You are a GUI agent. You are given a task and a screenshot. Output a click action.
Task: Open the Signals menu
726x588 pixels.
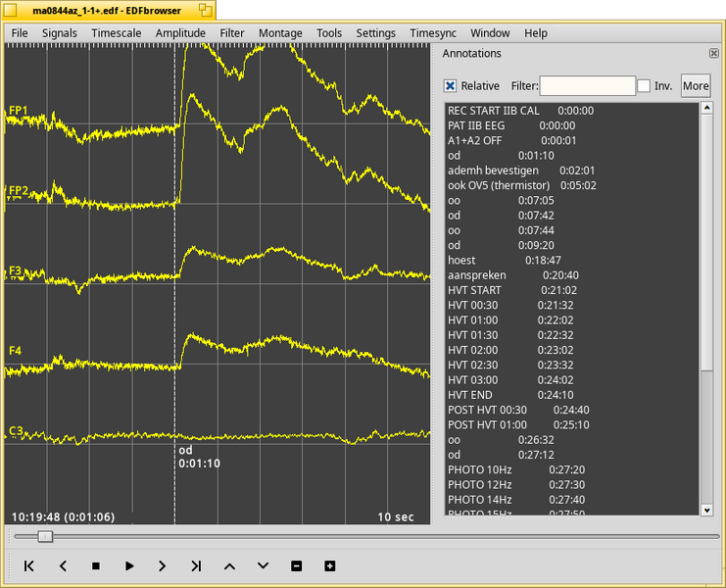pyautogui.click(x=59, y=33)
